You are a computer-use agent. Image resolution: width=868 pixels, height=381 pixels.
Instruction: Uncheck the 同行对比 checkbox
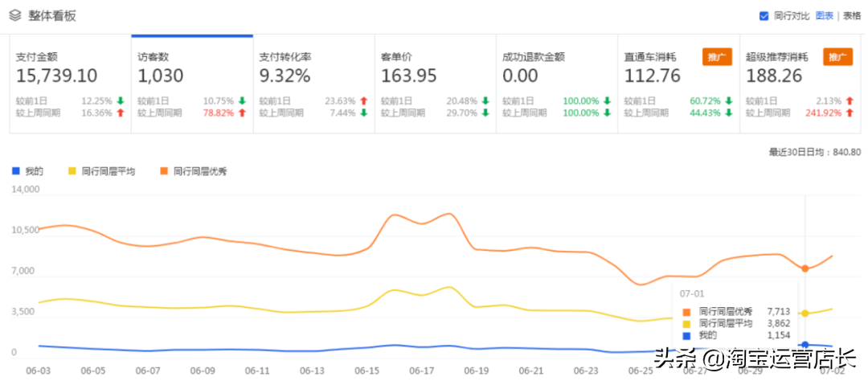coord(764,15)
